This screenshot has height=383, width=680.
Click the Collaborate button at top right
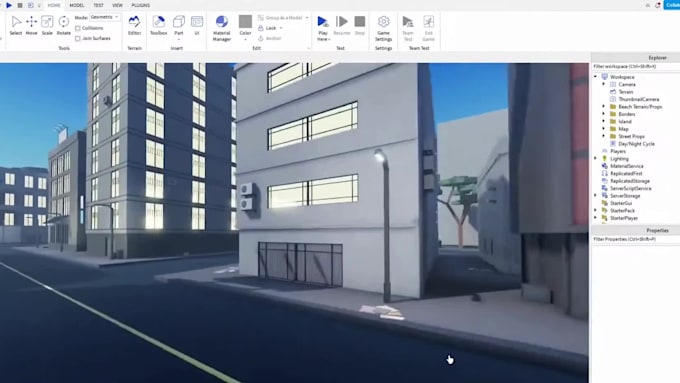tap(672, 5)
